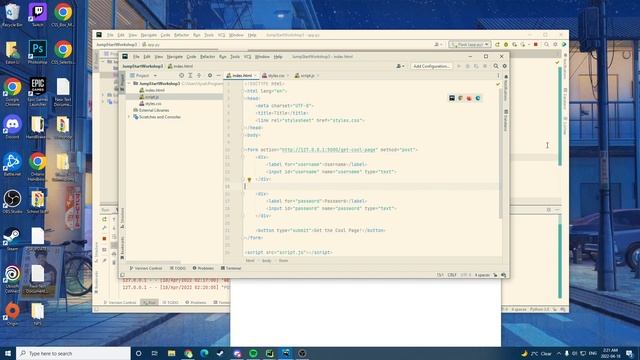The height and width of the screenshot is (360, 640).
Task: Open Navigate menu in front index.html window
Action: pyautogui.click(x=174, y=57)
